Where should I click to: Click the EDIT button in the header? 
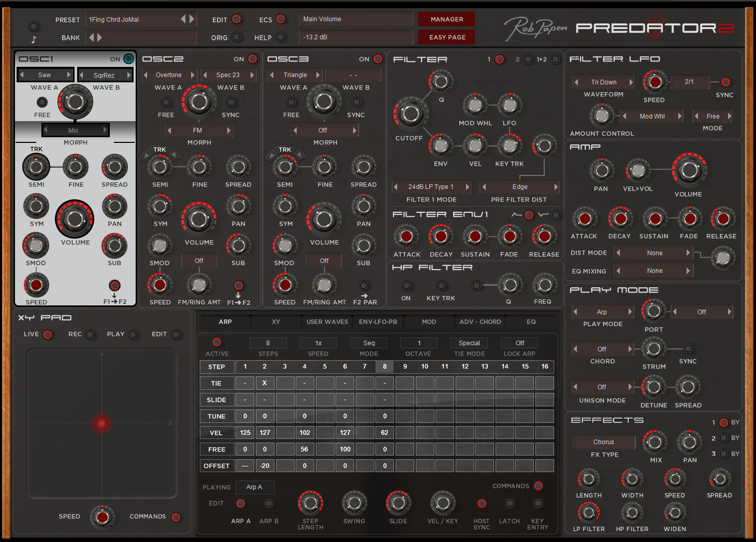237,19
